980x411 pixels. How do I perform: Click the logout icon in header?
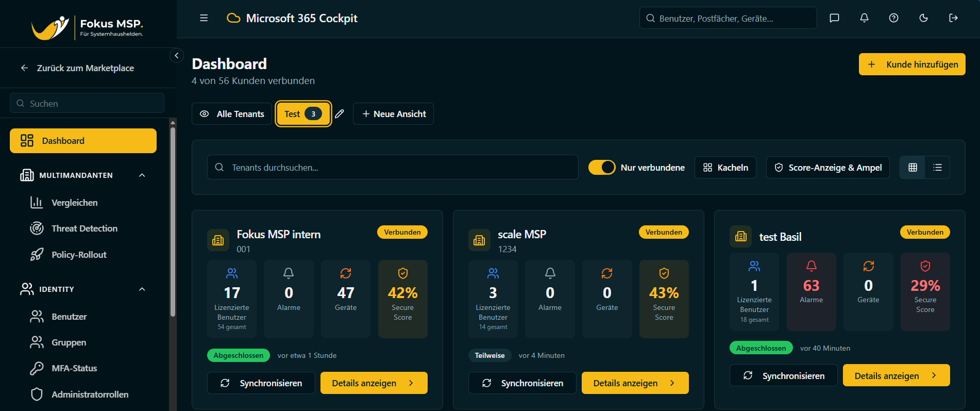(954, 18)
